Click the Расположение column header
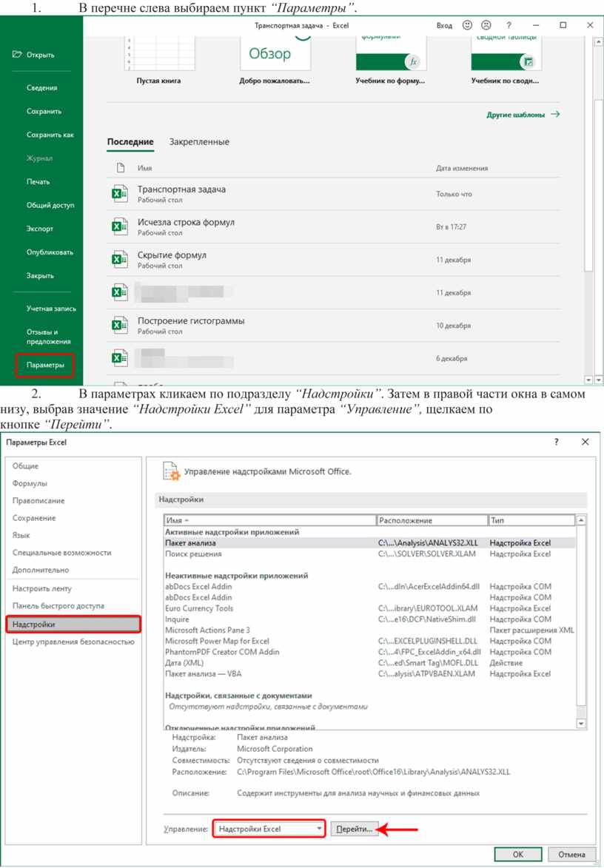The image size is (604, 868). [432, 520]
